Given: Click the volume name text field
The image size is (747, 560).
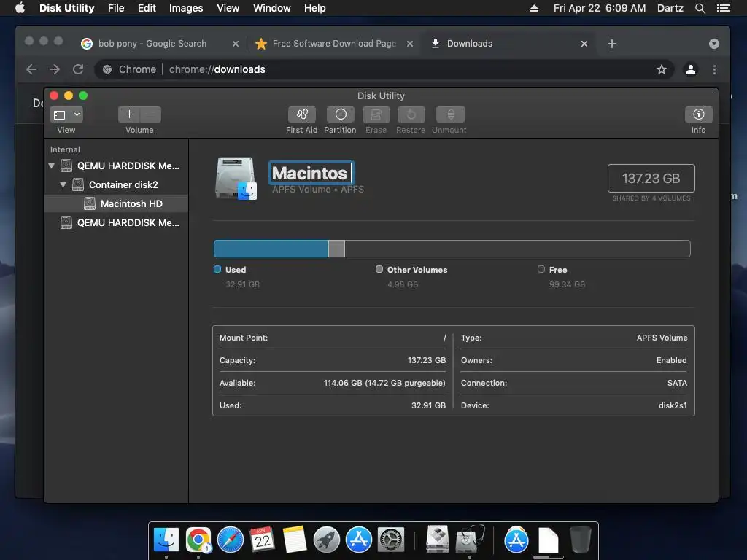Looking at the screenshot, I should tap(311, 173).
